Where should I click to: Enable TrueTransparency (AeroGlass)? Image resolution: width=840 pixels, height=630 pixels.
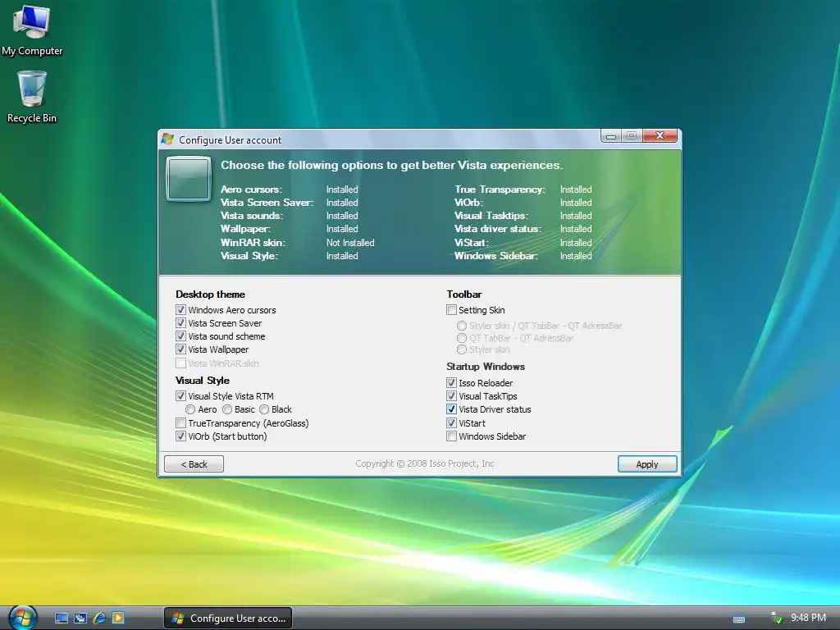[180, 423]
